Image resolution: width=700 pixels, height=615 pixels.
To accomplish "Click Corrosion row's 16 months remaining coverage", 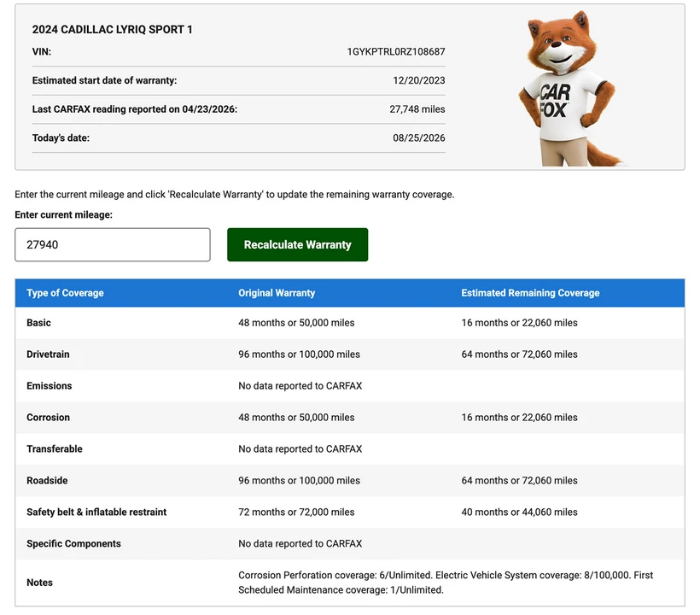I will [x=519, y=418].
